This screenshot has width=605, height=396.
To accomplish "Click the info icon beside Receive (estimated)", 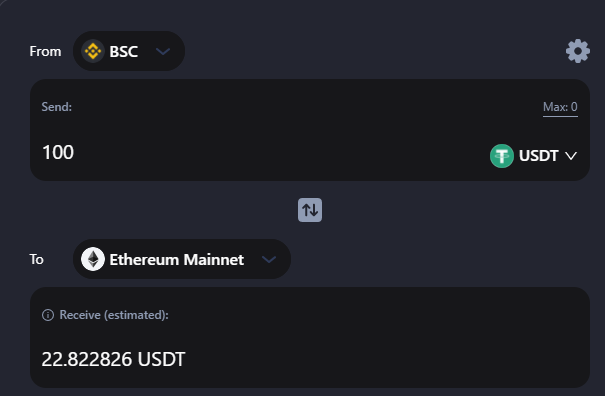I will point(48,315).
